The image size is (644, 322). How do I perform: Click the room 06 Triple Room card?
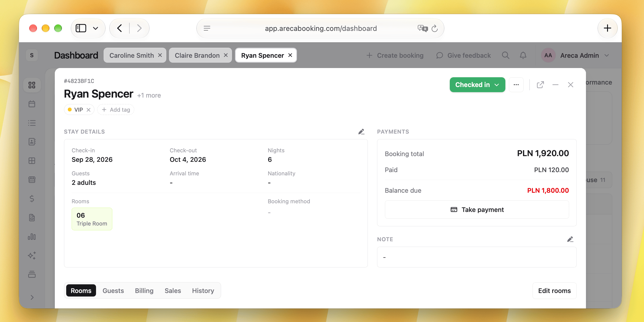(x=92, y=219)
